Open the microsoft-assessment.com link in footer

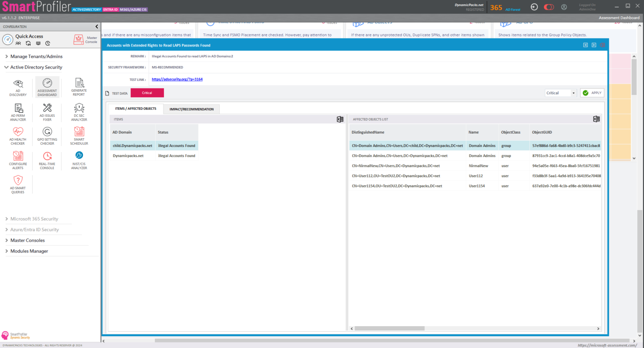tap(607, 345)
